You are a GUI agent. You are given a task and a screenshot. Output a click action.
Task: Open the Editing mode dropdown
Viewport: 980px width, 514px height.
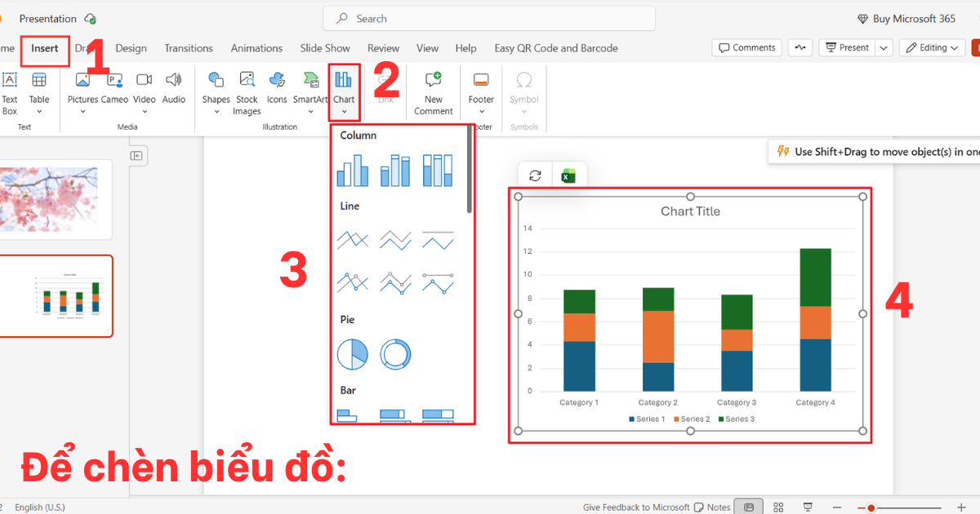[932, 48]
